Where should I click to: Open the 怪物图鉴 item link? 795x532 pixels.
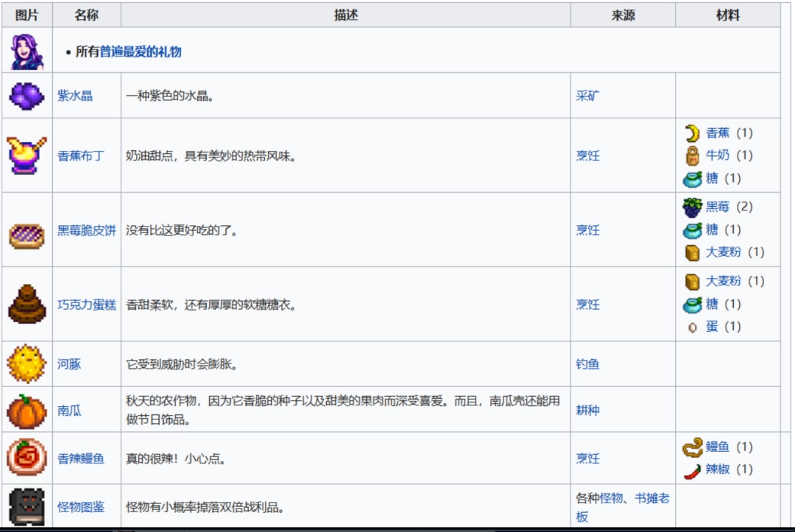click(x=81, y=507)
